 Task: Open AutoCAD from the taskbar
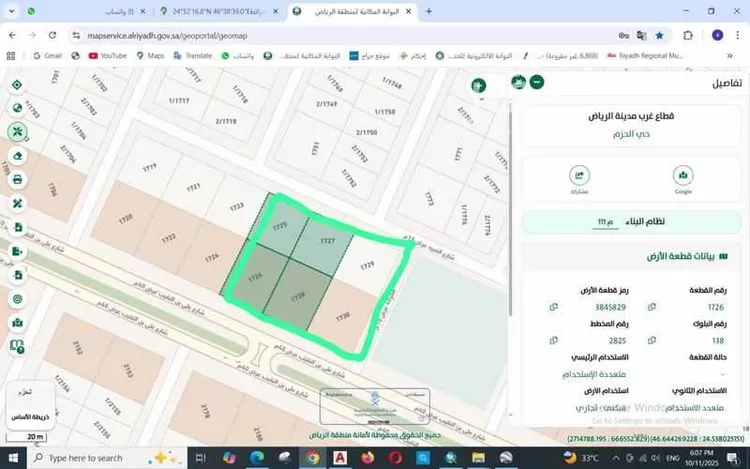point(340,458)
